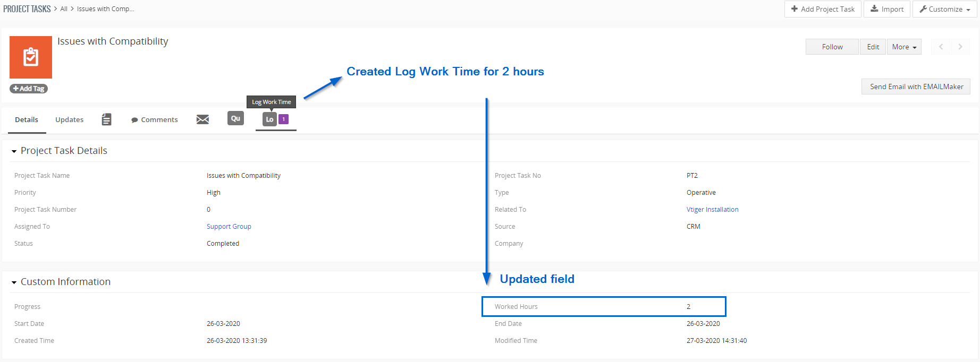980x362 pixels.
Task: Click the purple Log Work Time count badge
Action: click(x=284, y=119)
